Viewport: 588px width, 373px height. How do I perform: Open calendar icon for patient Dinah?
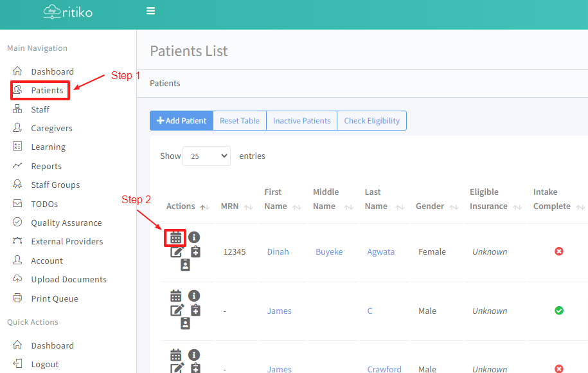point(175,237)
